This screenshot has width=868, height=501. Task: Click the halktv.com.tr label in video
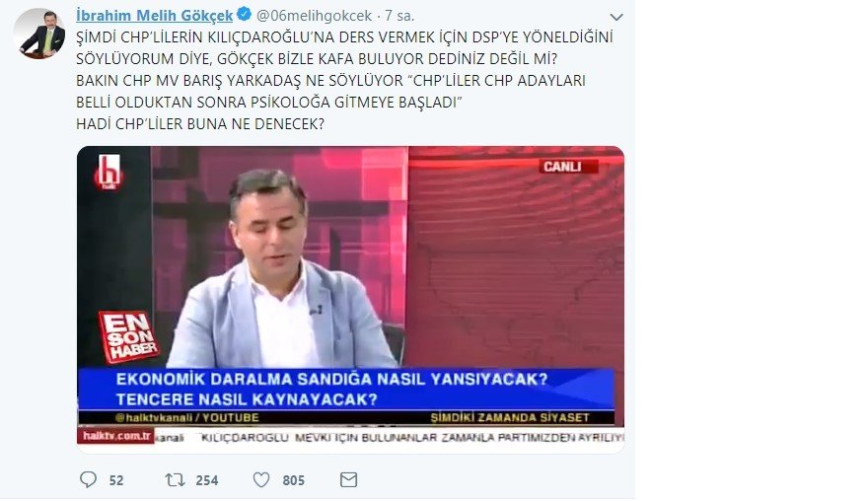(115, 436)
